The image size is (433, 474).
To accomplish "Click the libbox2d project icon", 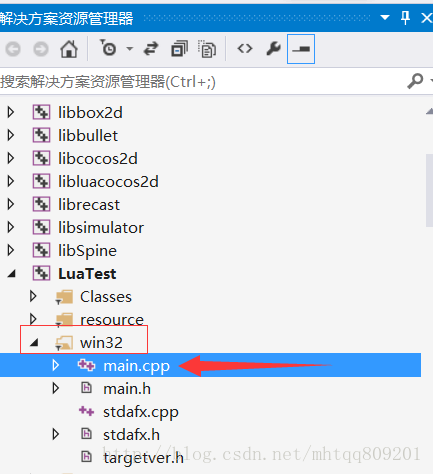I will pyautogui.click(x=41, y=112).
